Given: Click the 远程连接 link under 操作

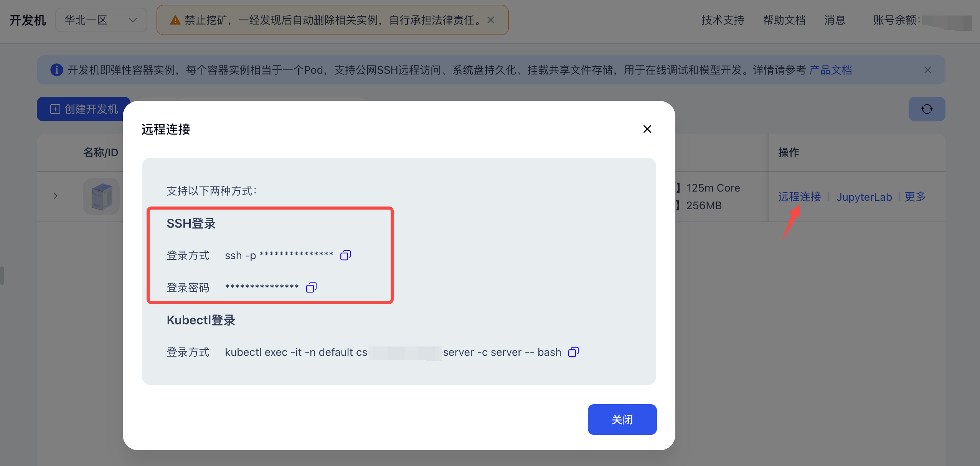Looking at the screenshot, I should point(800,197).
